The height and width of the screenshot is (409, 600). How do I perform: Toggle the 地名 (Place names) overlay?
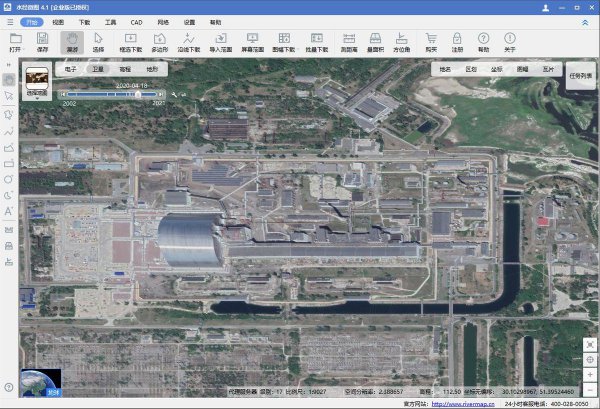tap(445, 70)
